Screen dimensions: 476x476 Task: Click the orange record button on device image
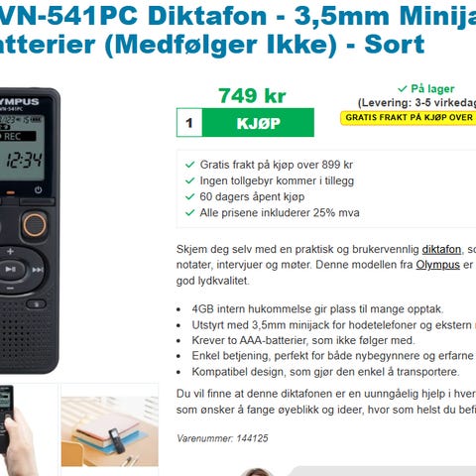coord(35,225)
